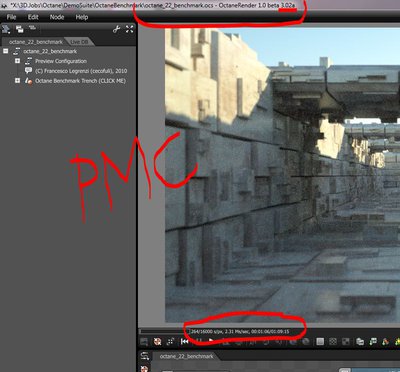
Task: Open the Node menu
Action: (x=57, y=17)
